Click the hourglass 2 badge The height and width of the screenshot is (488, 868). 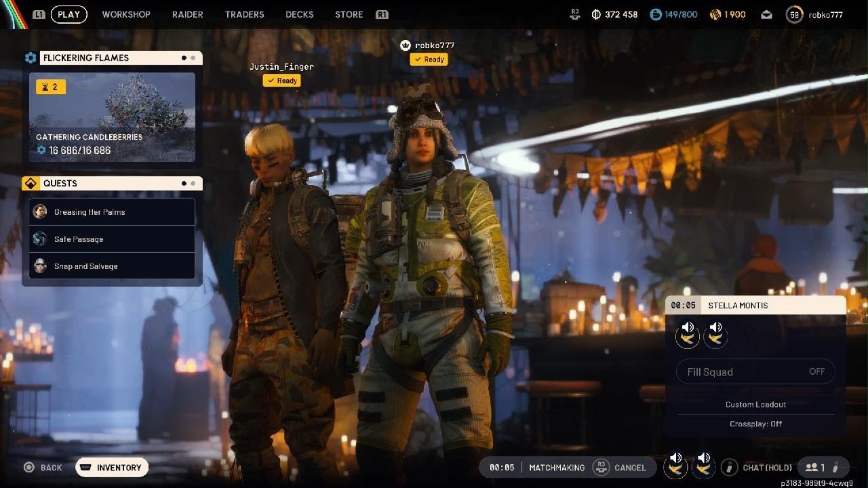coord(51,87)
